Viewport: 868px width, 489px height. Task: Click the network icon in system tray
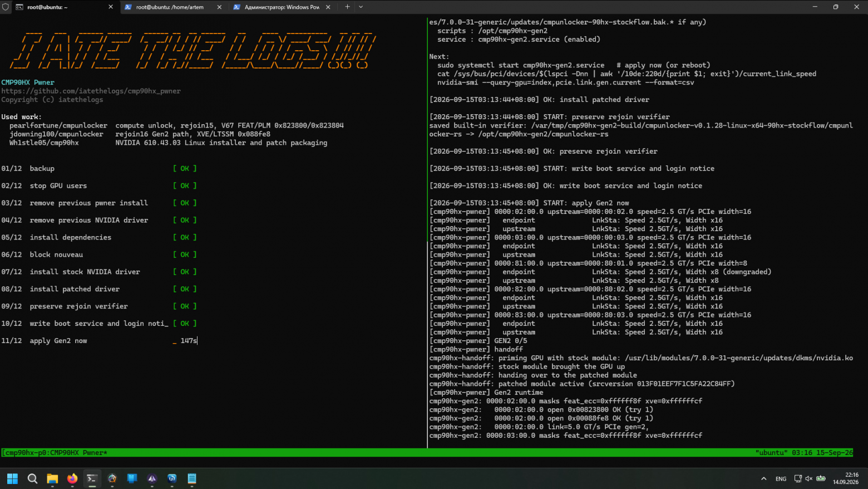coord(798,478)
